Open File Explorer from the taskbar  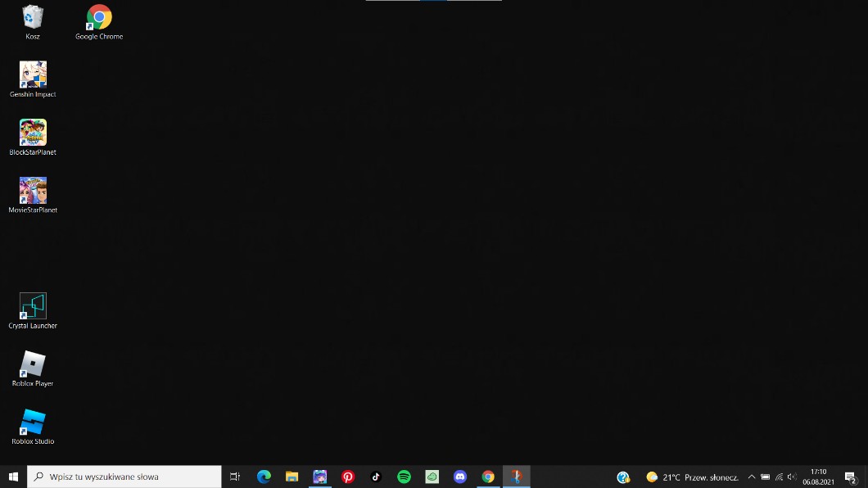(292, 477)
